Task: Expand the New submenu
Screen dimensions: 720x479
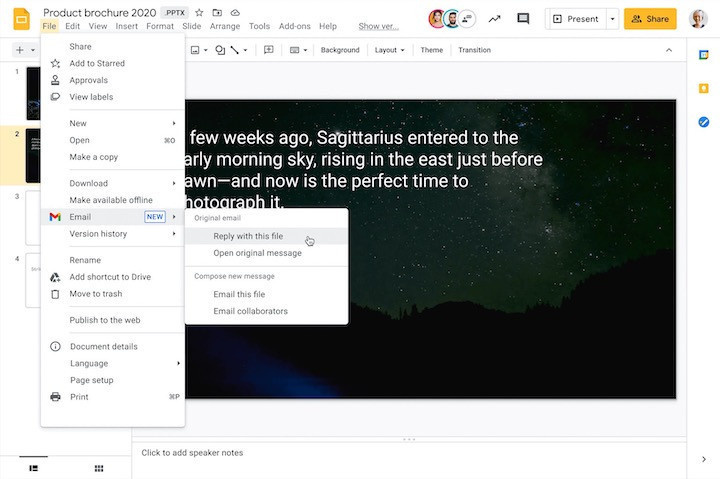Action: click(x=112, y=123)
